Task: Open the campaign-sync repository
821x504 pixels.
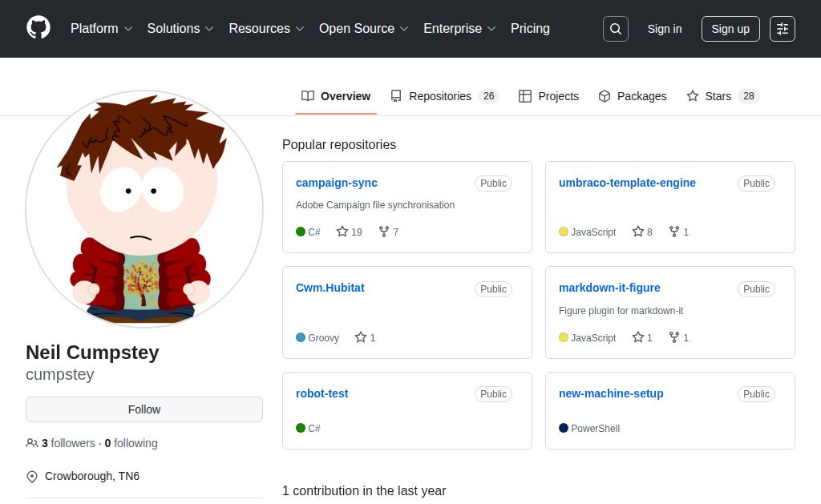Action: click(337, 183)
